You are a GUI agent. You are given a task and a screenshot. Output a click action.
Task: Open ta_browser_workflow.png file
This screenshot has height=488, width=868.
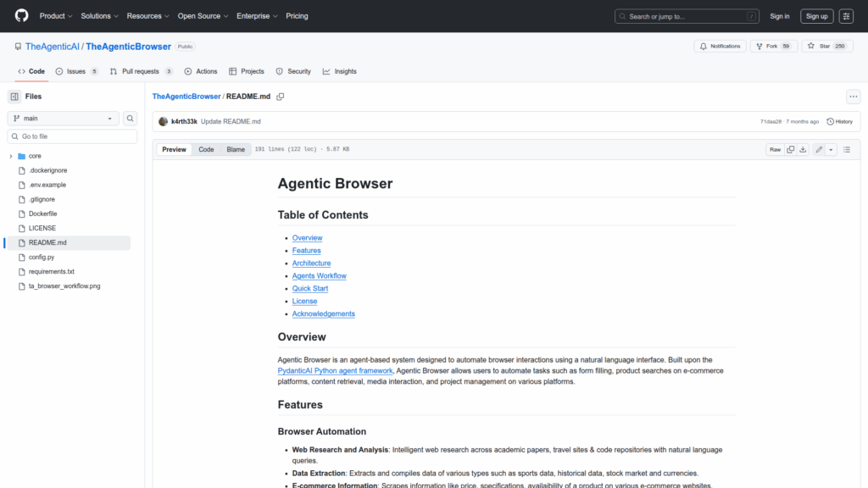[64, 286]
